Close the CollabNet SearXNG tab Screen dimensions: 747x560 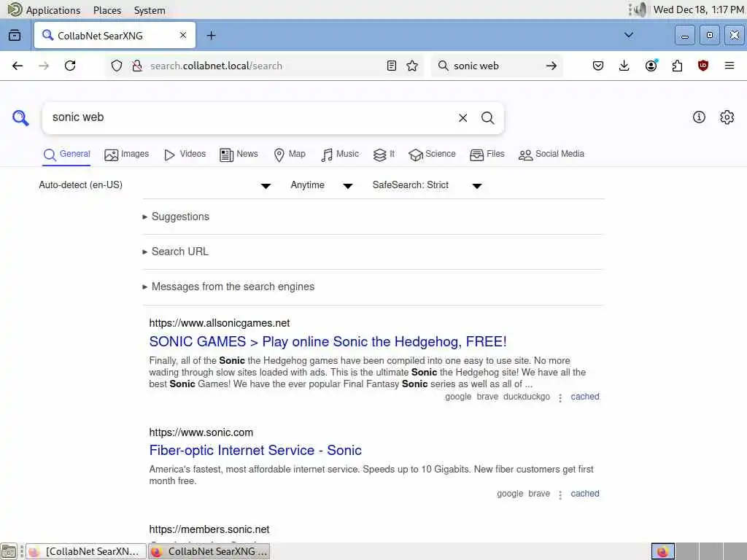point(183,35)
